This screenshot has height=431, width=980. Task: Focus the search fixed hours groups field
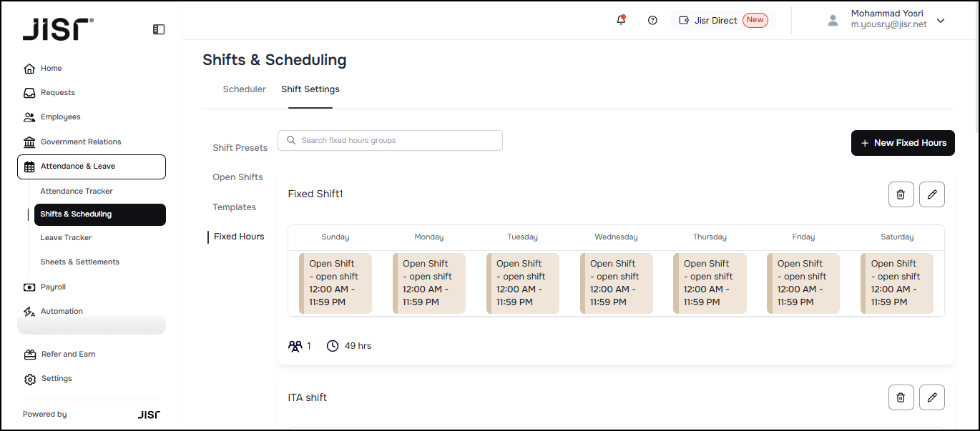click(390, 141)
